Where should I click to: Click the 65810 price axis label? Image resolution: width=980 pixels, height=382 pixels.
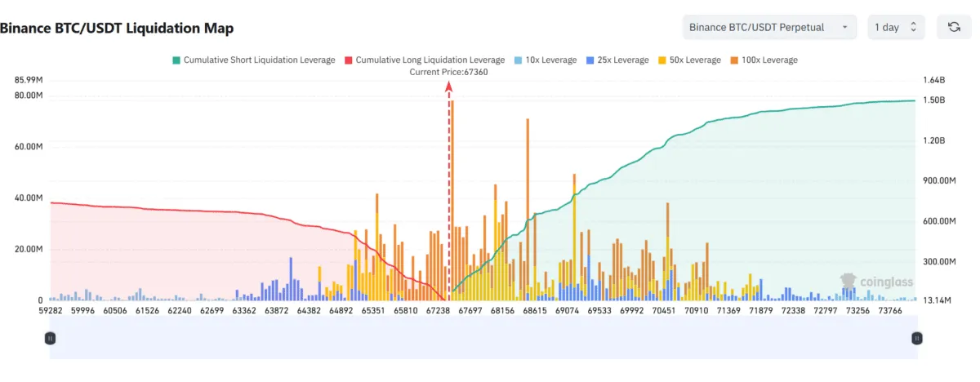[x=406, y=310]
